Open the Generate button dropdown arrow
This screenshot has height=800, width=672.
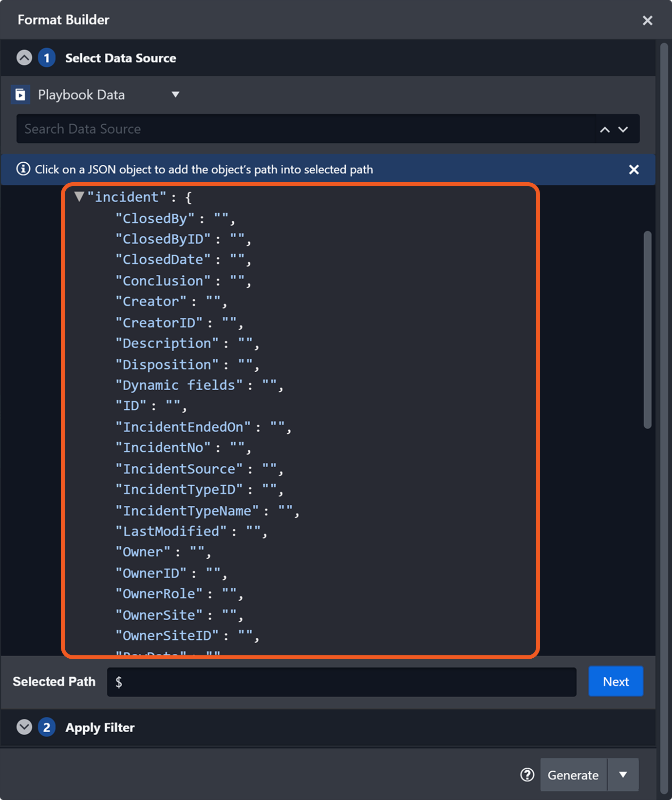point(623,775)
